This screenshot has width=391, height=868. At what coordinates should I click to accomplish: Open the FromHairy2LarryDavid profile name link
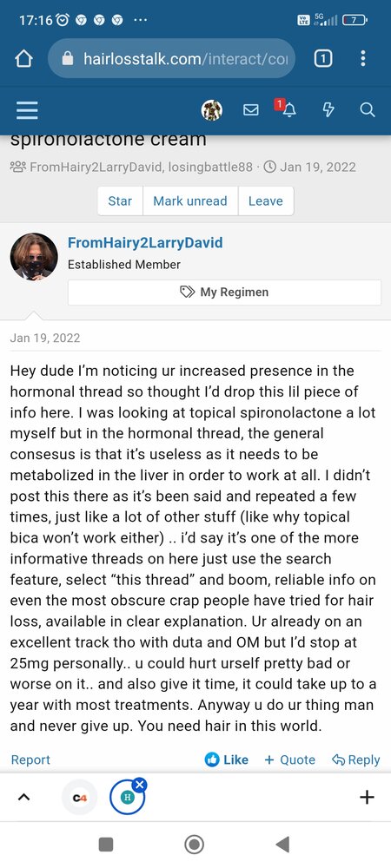click(145, 242)
